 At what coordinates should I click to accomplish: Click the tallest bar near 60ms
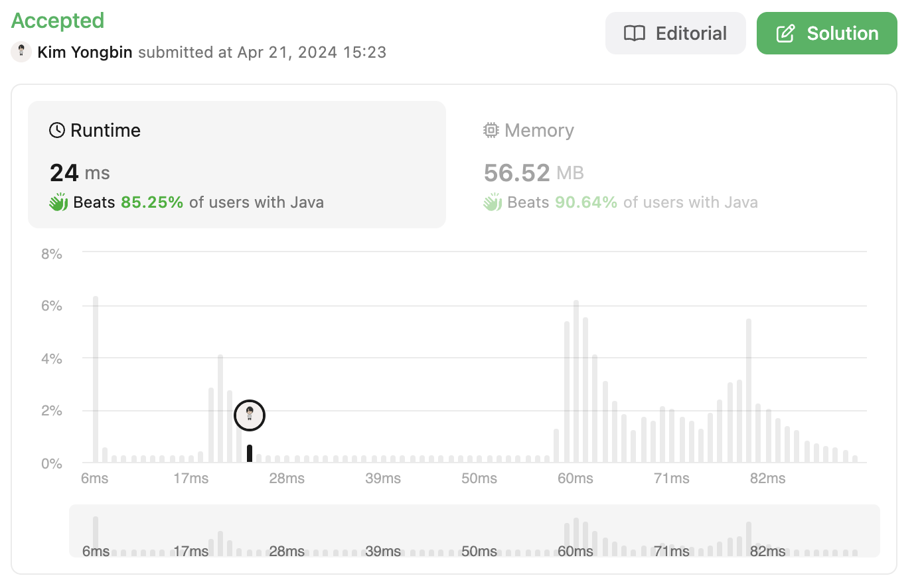click(x=576, y=382)
